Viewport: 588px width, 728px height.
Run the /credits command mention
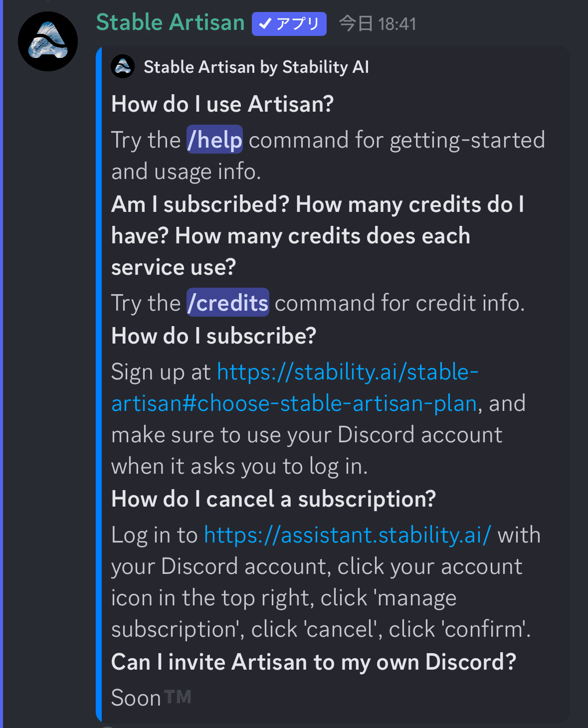(x=228, y=303)
